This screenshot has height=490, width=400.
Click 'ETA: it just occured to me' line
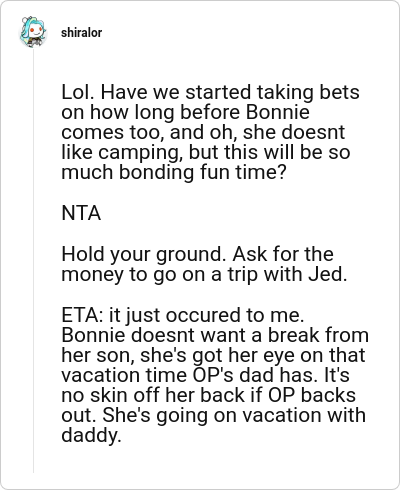point(183,315)
